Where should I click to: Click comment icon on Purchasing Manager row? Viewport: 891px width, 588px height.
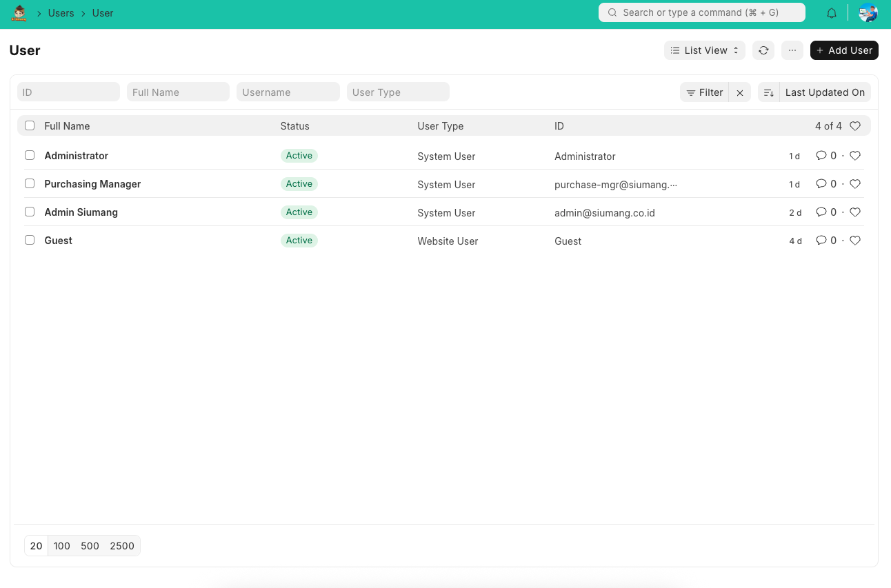[x=821, y=184]
